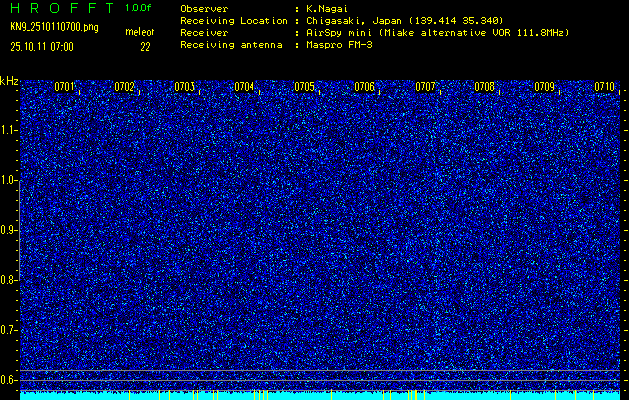
Task: Select the 0709 time marker
Action: coord(545,87)
